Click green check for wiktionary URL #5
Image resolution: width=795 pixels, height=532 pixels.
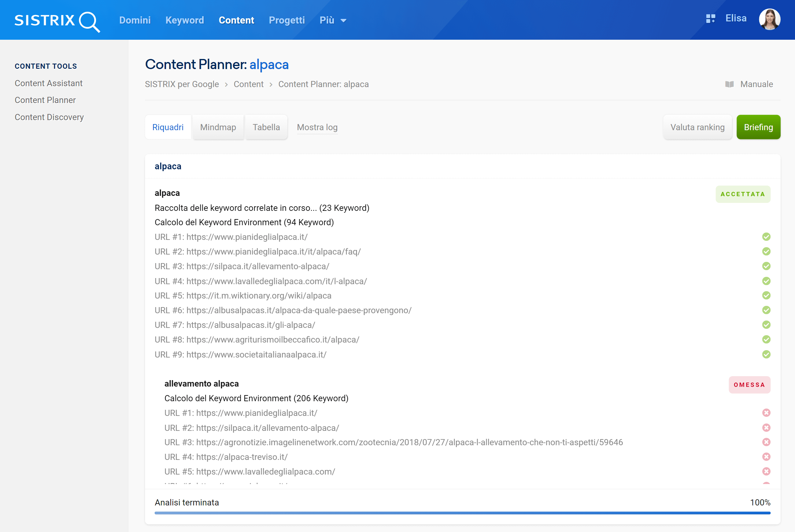coord(766,295)
